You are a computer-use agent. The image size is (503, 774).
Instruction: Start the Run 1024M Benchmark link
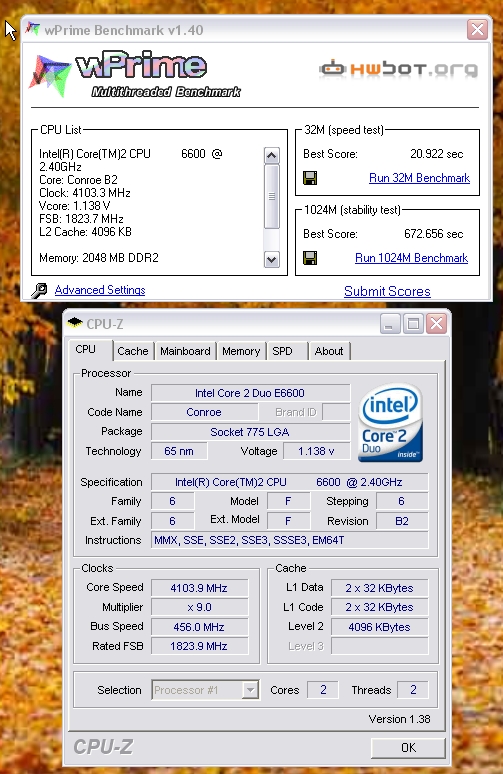[411, 258]
